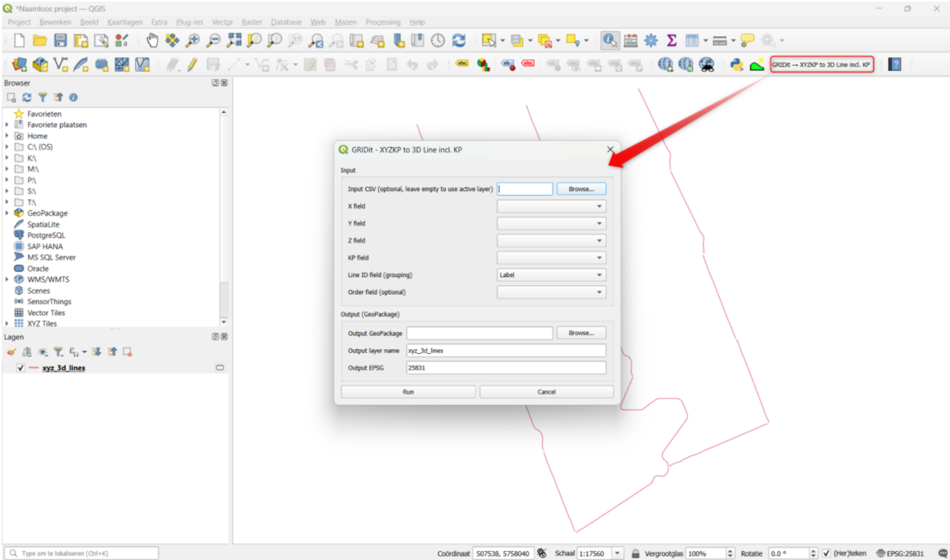Remove the selected layer in Lagen toolbar
Viewport: 950px width, 560px height.
pyautogui.click(x=128, y=352)
